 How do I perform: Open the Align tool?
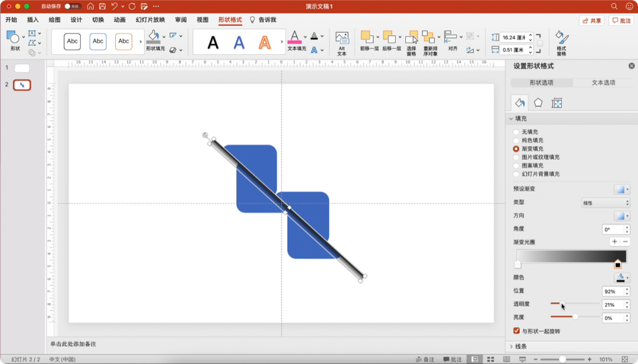450,37
